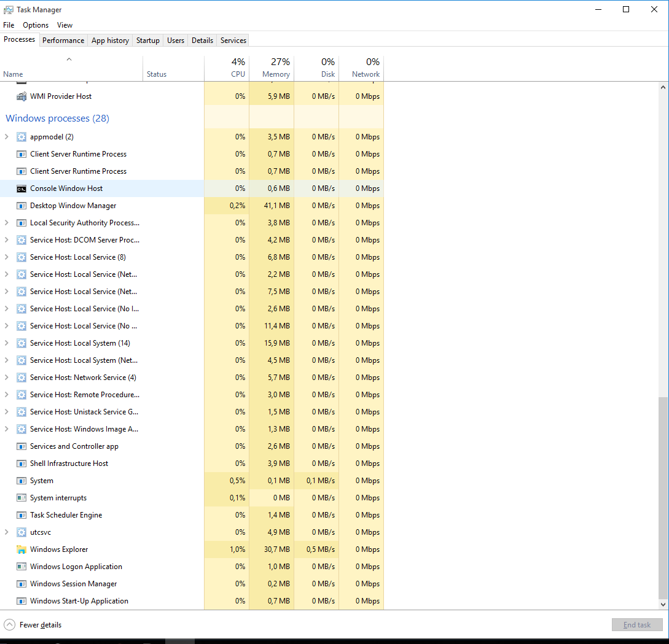Sort by the Memory column header
The image size is (669, 644).
coord(272,68)
